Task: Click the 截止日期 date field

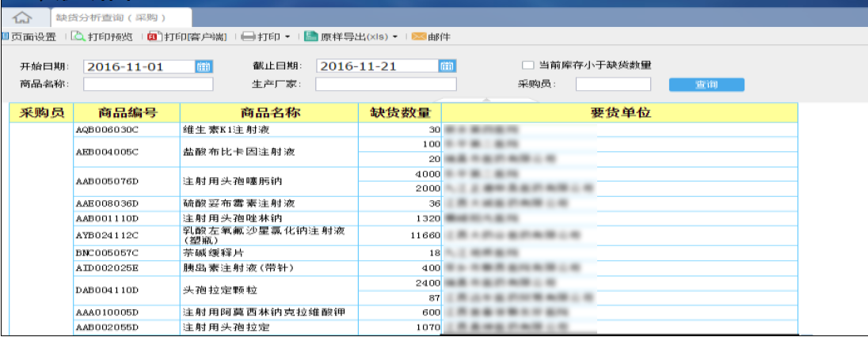Action: coord(378,66)
